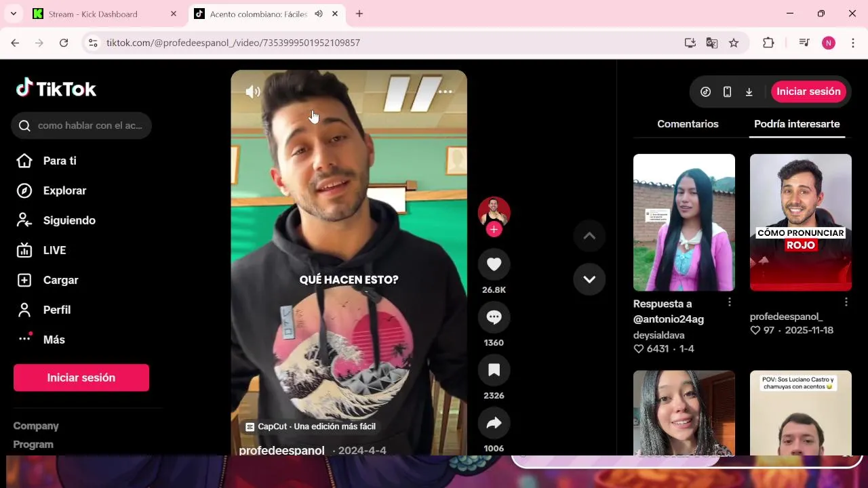Share the video with arrow icon
The height and width of the screenshot is (488, 868).
point(494,423)
